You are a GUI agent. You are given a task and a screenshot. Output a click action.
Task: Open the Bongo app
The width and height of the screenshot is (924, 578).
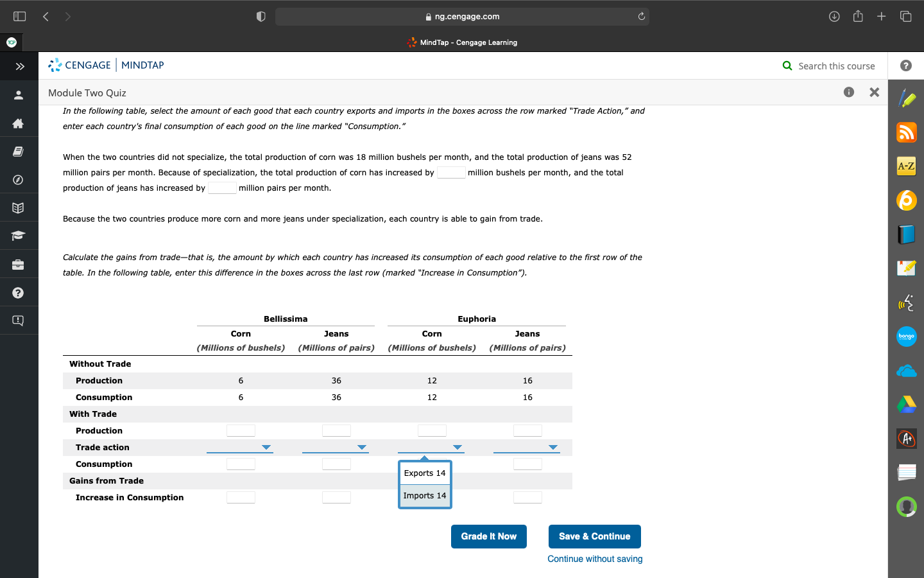907,336
